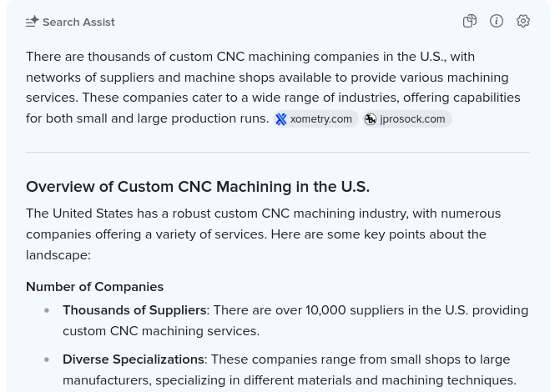This screenshot has width=560, height=392.
Task: Click the bold Thousands of Suppliers text
Action: pos(134,309)
